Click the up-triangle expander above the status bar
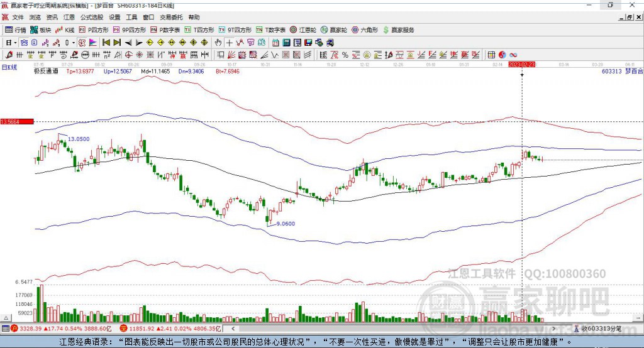This screenshot has height=348, width=644. [6, 318]
